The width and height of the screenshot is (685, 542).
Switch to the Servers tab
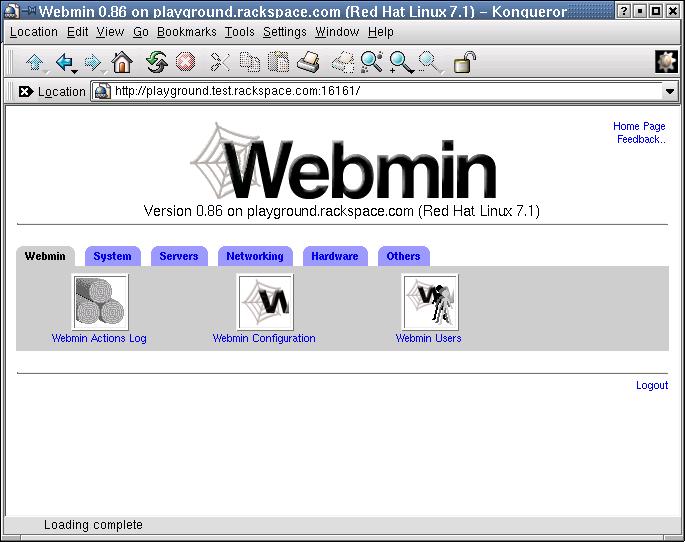179,256
